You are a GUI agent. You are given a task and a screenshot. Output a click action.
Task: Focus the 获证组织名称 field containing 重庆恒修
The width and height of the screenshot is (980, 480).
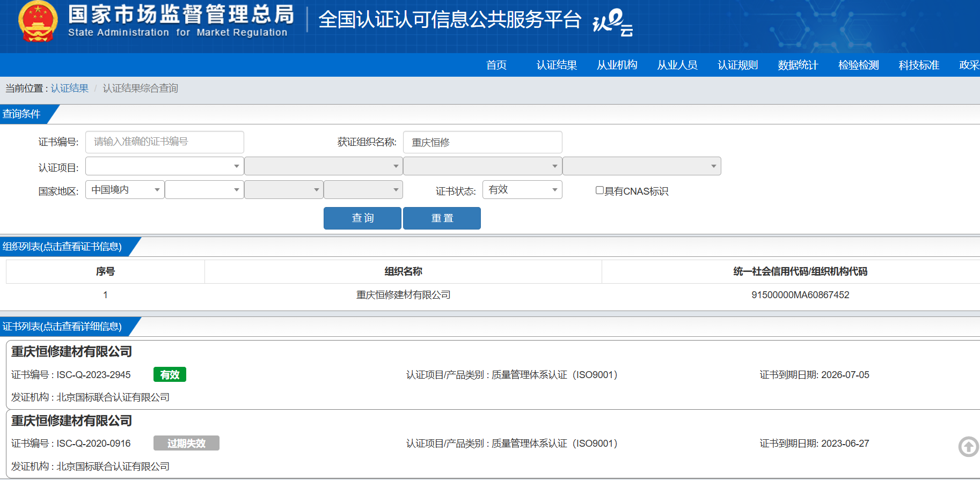pyautogui.click(x=482, y=142)
